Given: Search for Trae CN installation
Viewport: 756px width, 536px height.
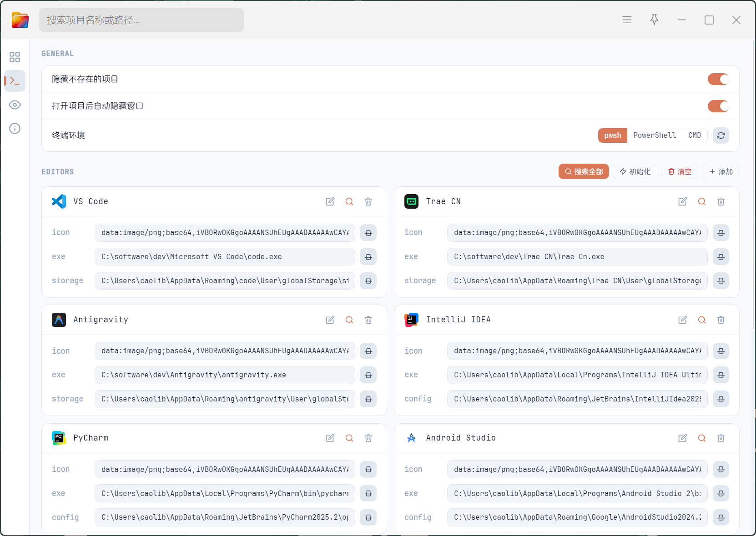Looking at the screenshot, I should [702, 201].
